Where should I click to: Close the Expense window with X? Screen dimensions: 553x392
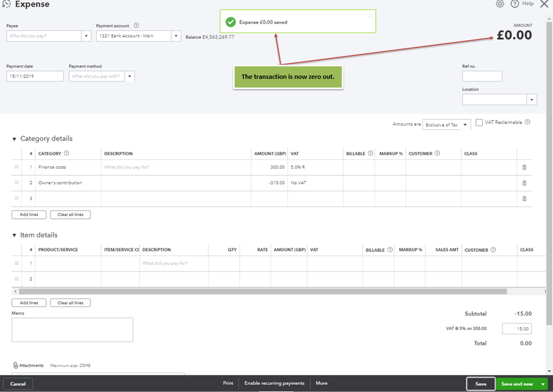[x=544, y=4]
